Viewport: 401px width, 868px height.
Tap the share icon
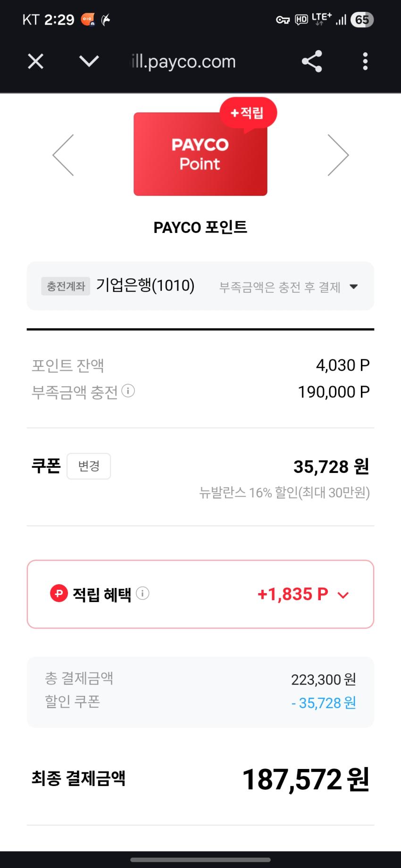tap(311, 61)
